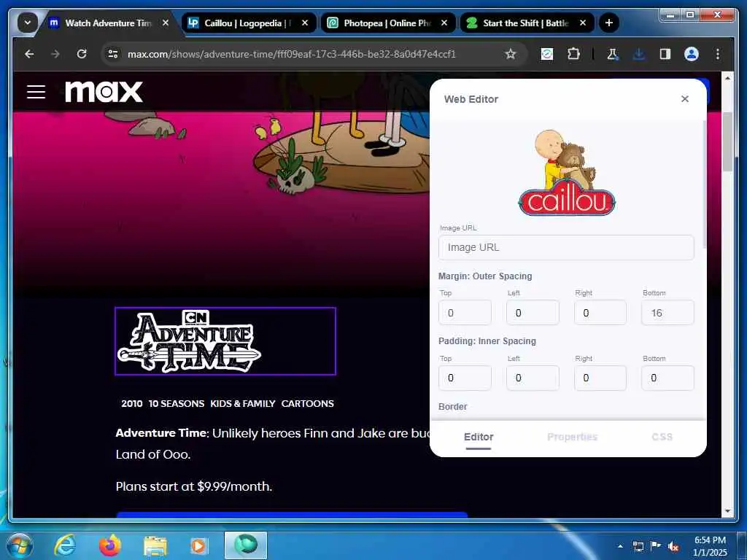Open the network tray icon
The image size is (747, 560).
pos(638,546)
